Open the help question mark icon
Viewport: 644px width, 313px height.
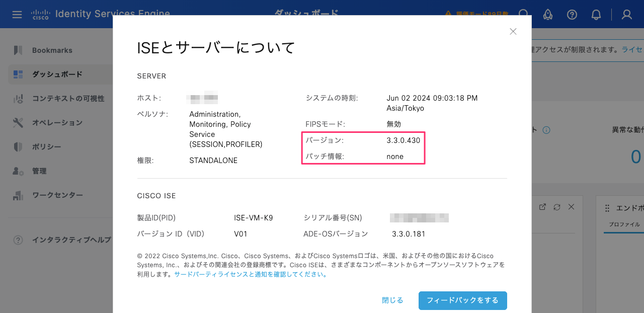[572, 14]
